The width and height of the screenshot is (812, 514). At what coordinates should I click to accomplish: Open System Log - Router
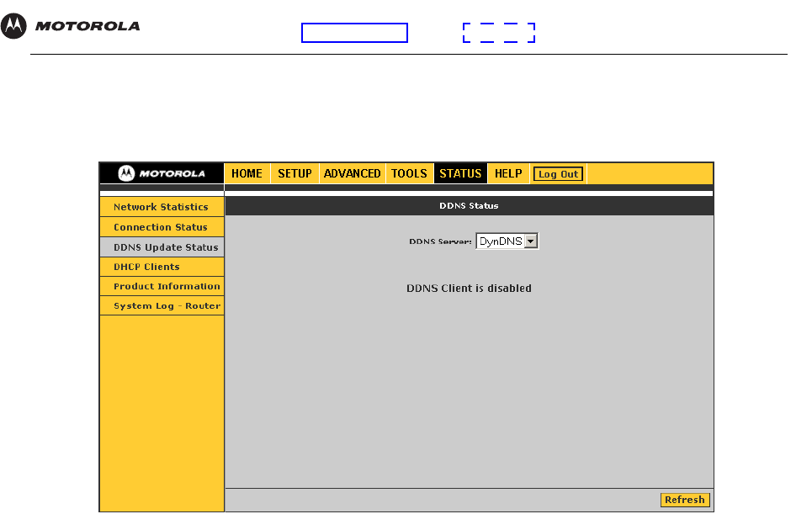(x=162, y=306)
